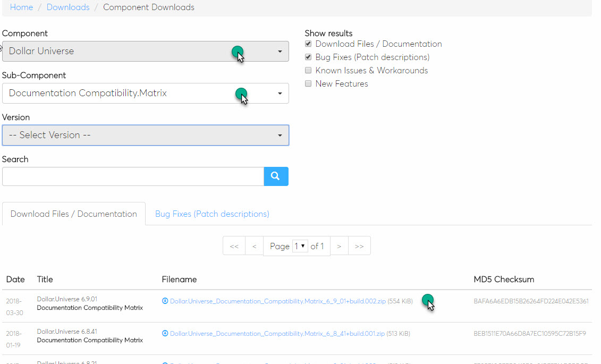Open the Select Version dropdown
This screenshot has height=364, width=601.
(x=146, y=136)
